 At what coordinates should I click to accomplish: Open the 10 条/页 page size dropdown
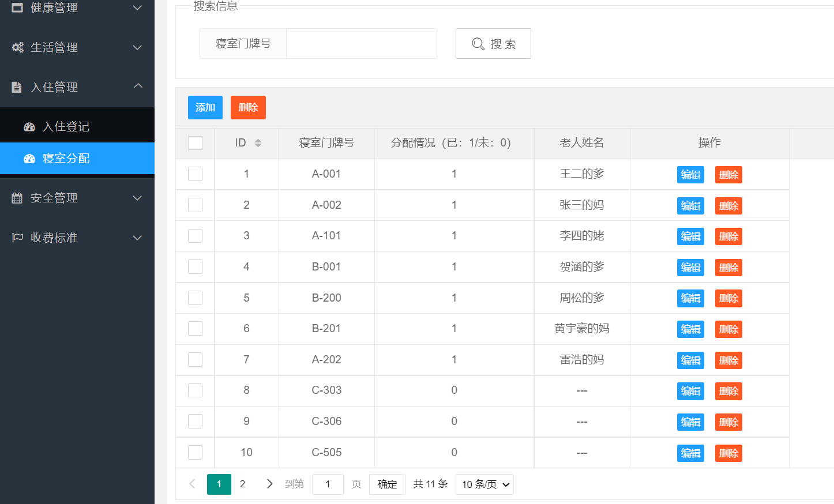pos(484,484)
